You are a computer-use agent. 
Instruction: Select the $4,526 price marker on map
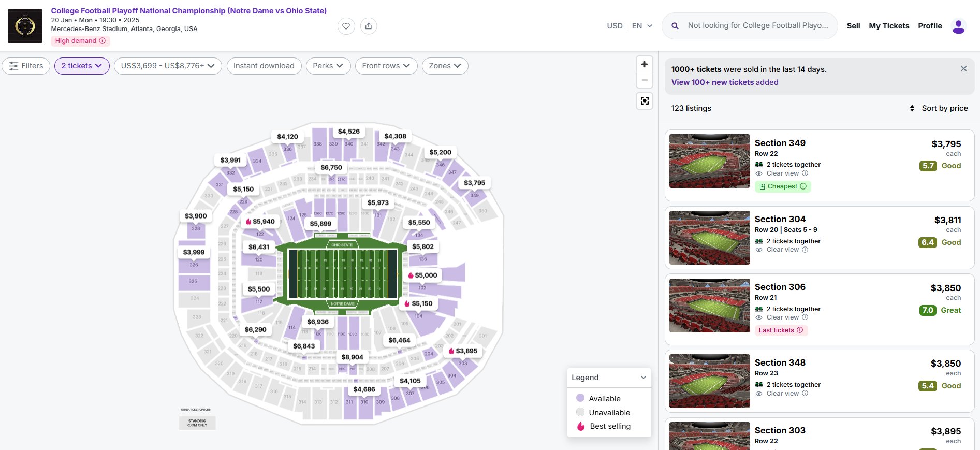click(349, 132)
